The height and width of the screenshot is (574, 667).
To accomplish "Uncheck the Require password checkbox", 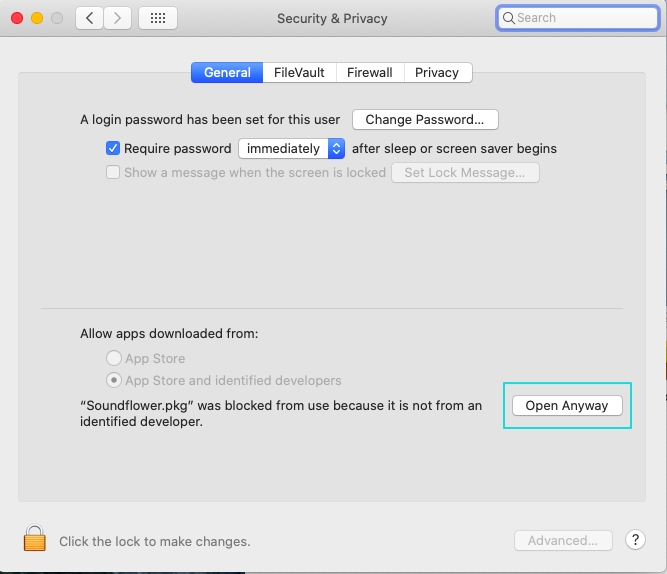I will (113, 148).
